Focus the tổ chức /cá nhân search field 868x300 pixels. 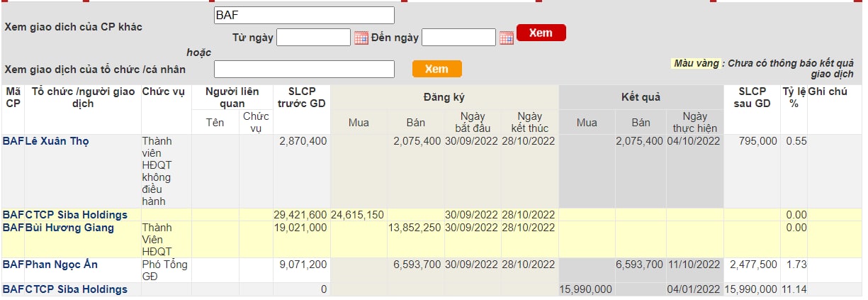click(x=304, y=69)
